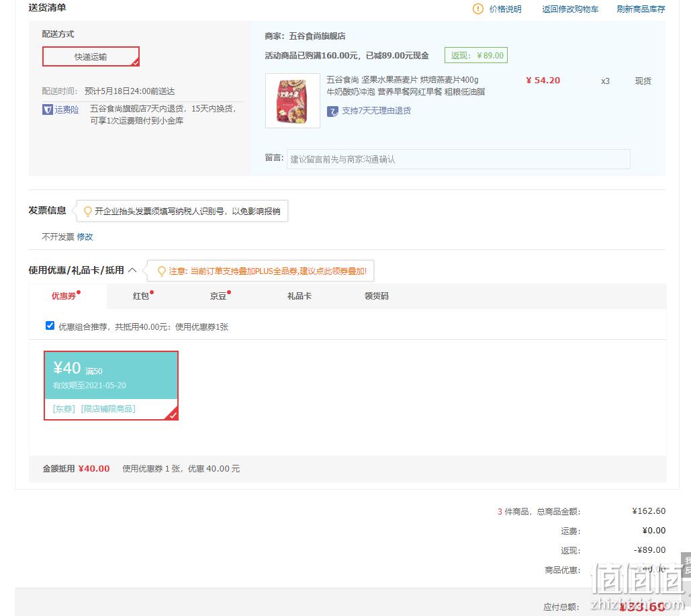
Task: Click the invoice tip lightbulb icon
Action: pos(88,211)
